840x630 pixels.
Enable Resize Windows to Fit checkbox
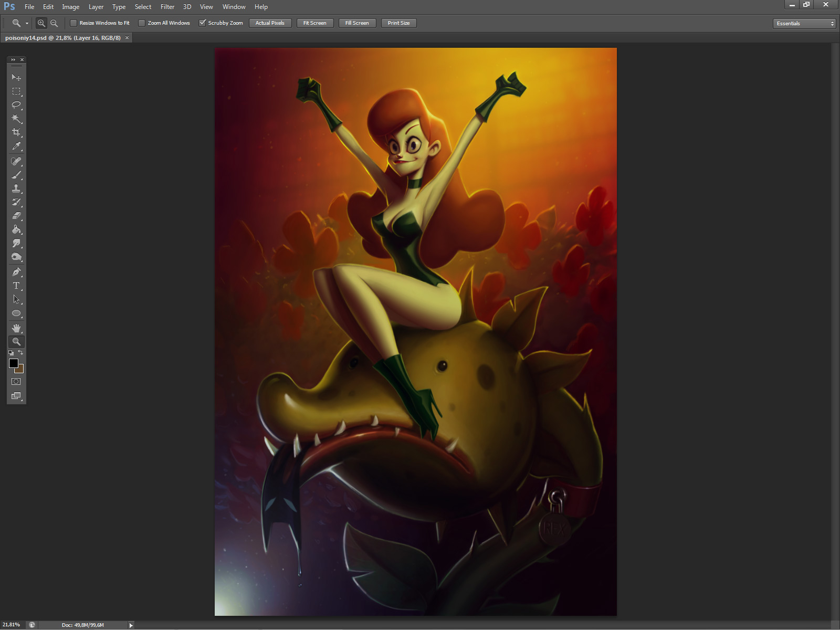coord(73,23)
